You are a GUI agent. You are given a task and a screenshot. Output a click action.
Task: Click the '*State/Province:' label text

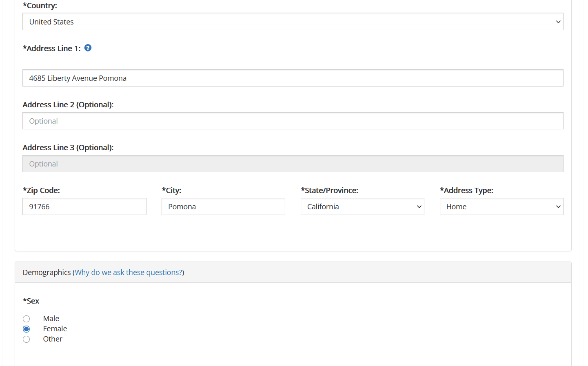(x=329, y=190)
